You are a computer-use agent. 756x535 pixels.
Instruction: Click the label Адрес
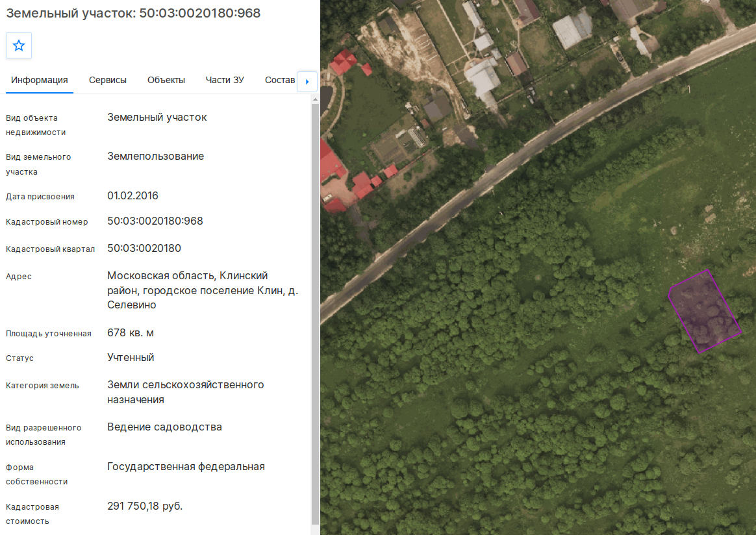(19, 277)
